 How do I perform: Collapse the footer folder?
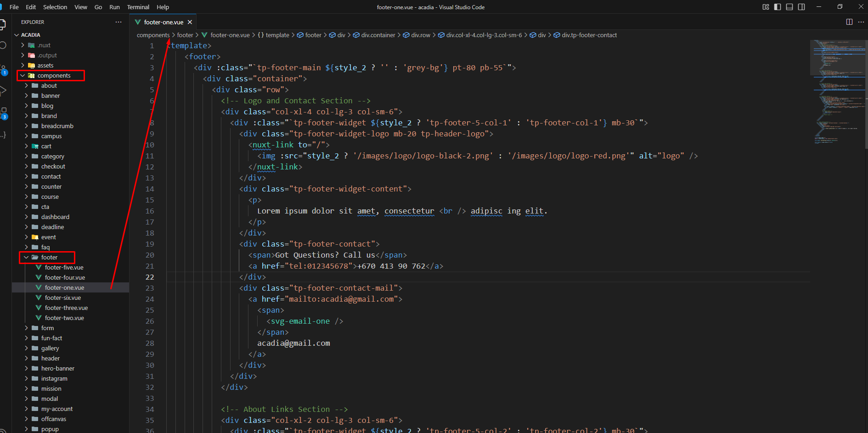[26, 257]
